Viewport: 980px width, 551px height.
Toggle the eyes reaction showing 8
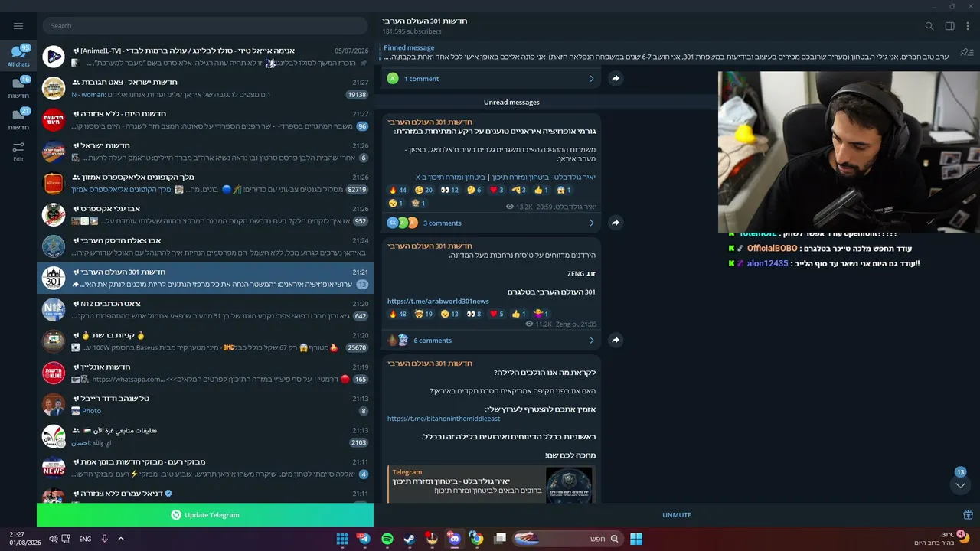click(x=474, y=314)
